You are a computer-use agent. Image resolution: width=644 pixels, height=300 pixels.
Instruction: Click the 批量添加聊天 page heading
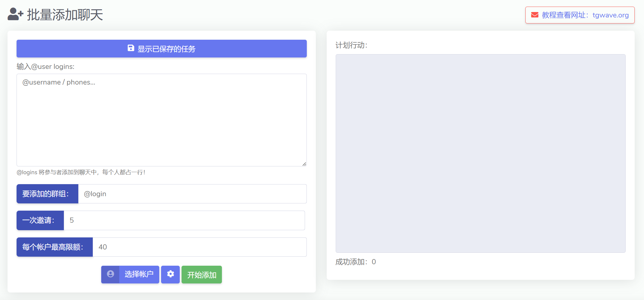click(65, 14)
